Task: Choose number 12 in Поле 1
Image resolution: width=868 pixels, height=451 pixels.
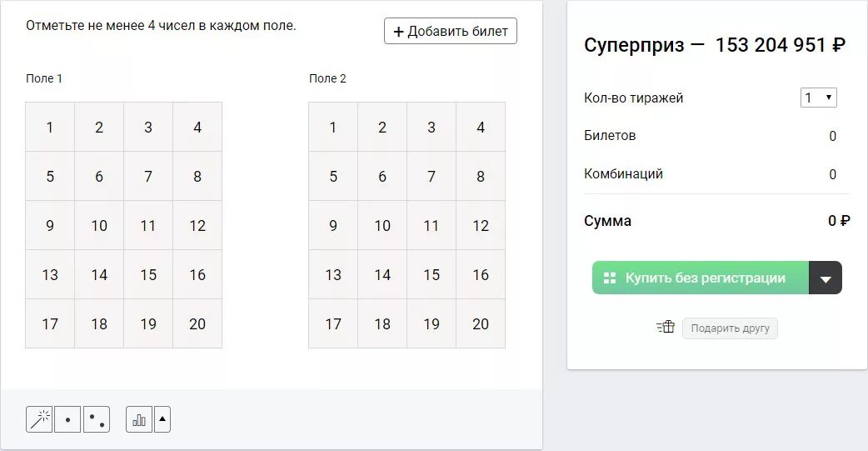Action: (197, 225)
